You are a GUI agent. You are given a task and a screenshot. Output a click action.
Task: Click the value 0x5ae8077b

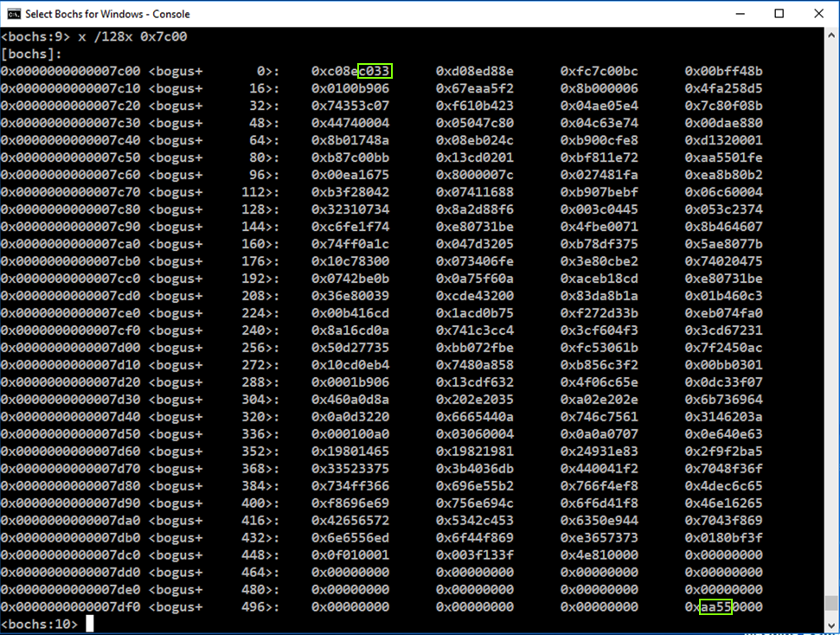[723, 244]
